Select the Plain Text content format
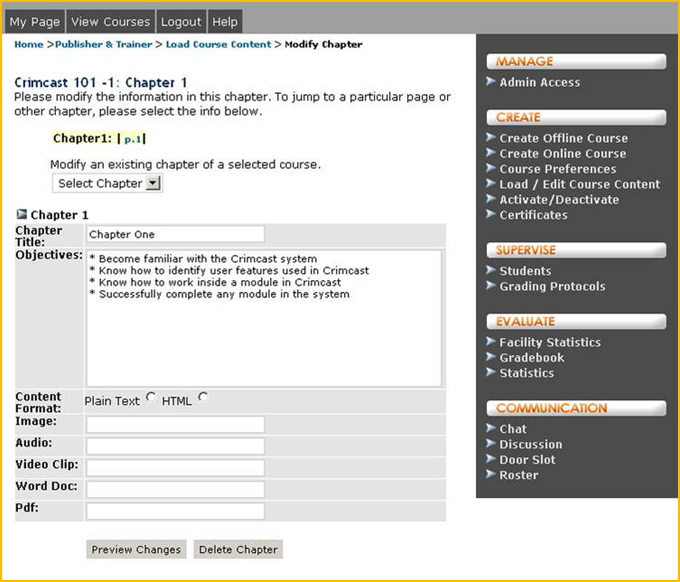The image size is (680, 582). tap(151, 398)
